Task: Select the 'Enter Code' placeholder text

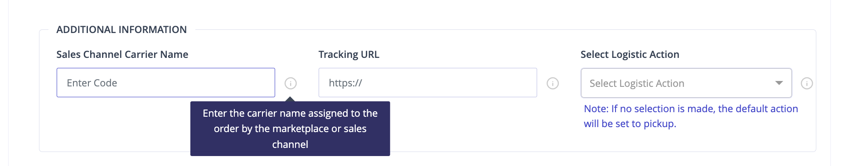Action: [92, 83]
